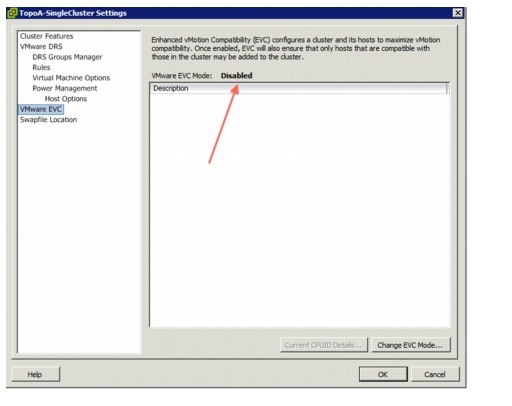
Task: Click the VMware EVC Mode label
Action: point(182,76)
